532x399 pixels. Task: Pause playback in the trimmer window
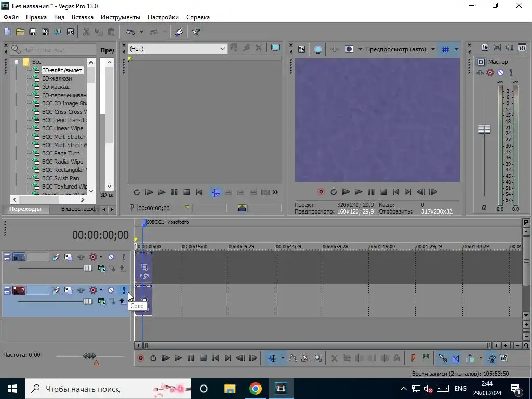pos(174,192)
